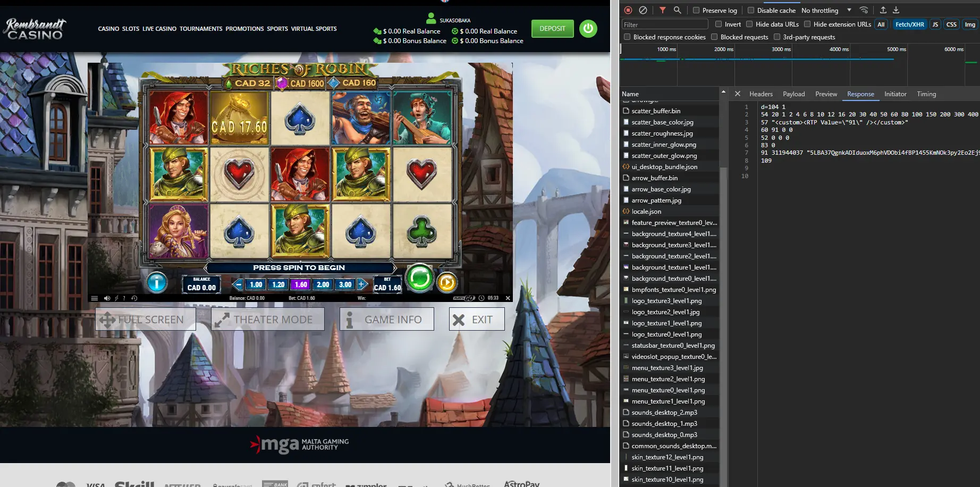Open network conditions wifi icon
980x487 pixels.
[x=864, y=10]
